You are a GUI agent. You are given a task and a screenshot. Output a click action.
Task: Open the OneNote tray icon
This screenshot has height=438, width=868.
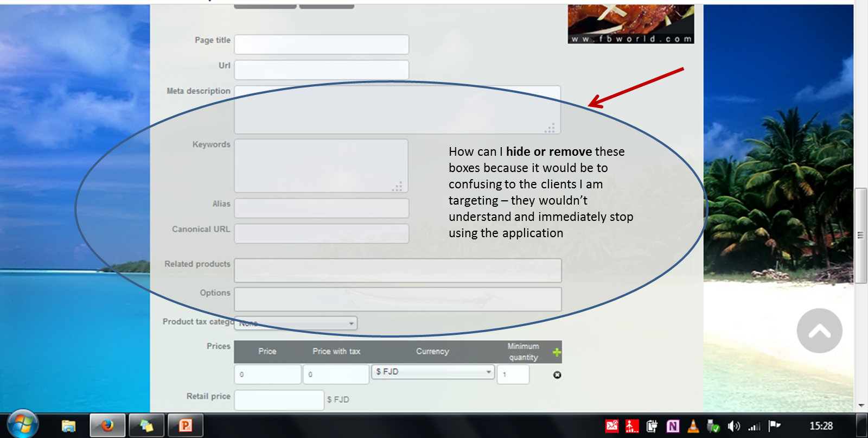click(673, 426)
